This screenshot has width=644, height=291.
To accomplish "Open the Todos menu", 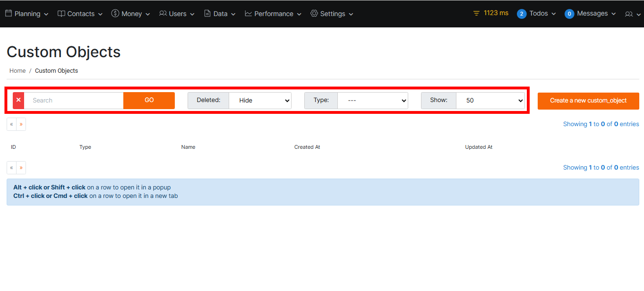I will point(537,14).
